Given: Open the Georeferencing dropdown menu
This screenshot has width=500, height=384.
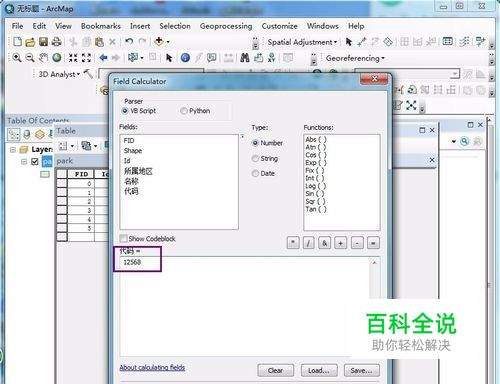Looking at the screenshot, I should [355, 58].
